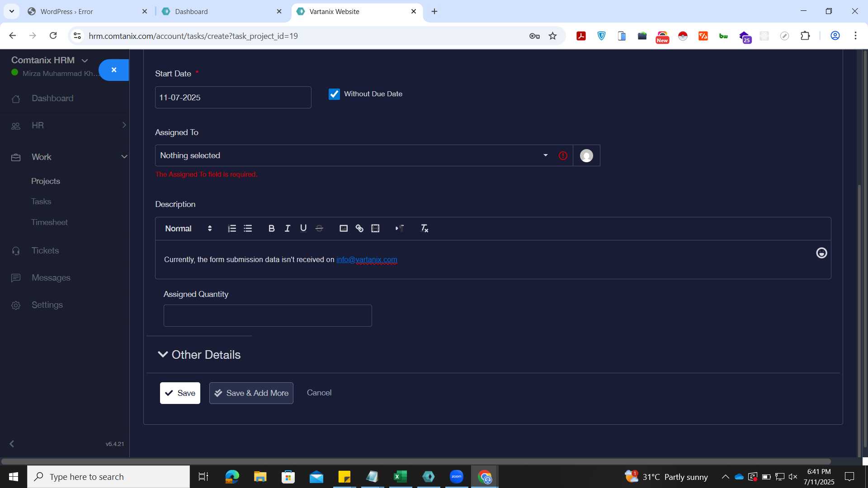
Task: Open Projects under Work
Action: pyautogui.click(x=46, y=181)
